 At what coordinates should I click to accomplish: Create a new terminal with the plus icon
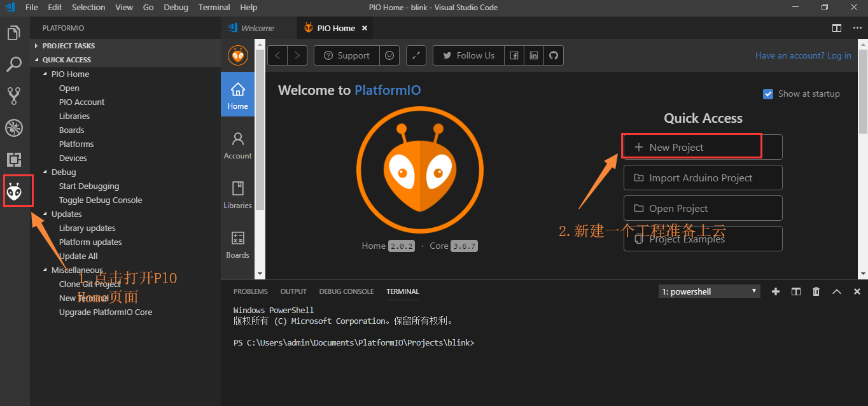click(775, 291)
